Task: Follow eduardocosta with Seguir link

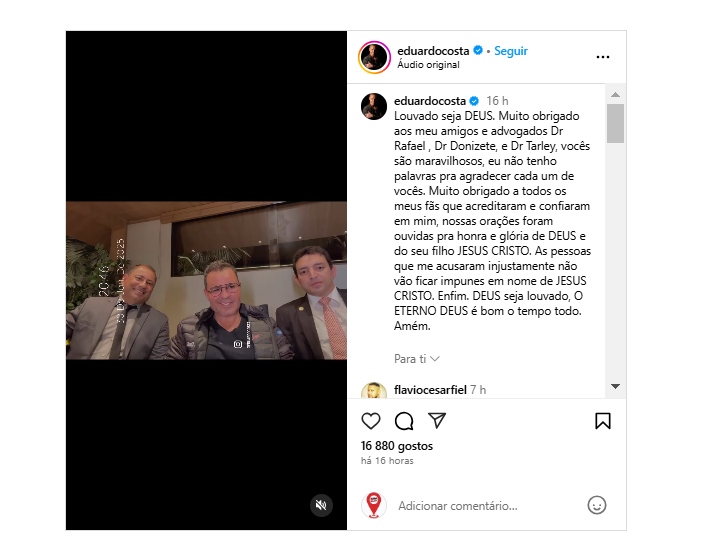Action: 511,51
